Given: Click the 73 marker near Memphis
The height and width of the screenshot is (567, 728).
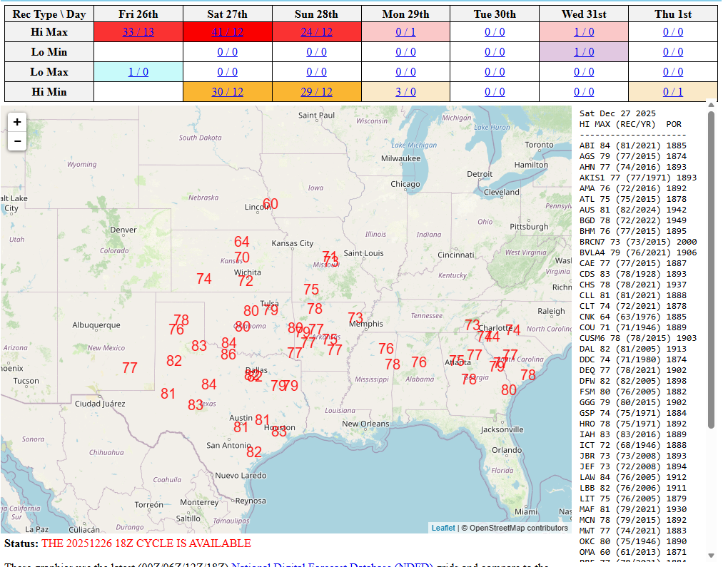Looking at the screenshot, I should [355, 317].
